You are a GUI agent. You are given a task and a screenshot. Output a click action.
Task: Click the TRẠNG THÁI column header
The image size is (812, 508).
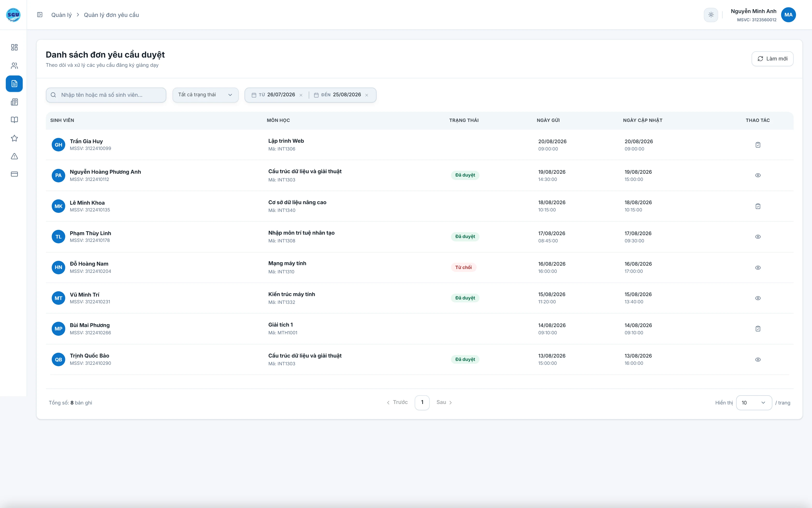(x=464, y=121)
